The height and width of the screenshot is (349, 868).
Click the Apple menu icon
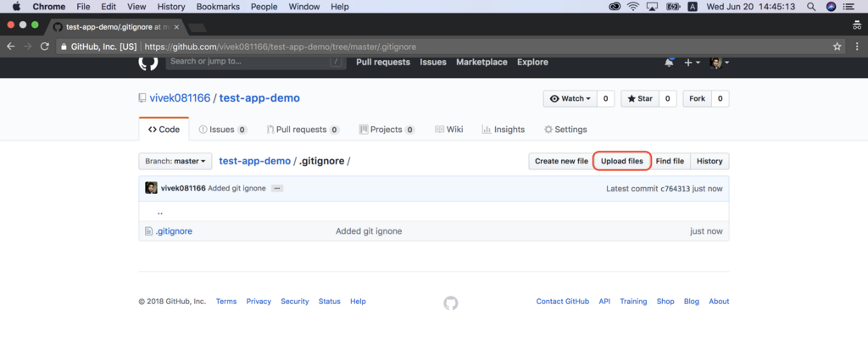click(x=15, y=7)
